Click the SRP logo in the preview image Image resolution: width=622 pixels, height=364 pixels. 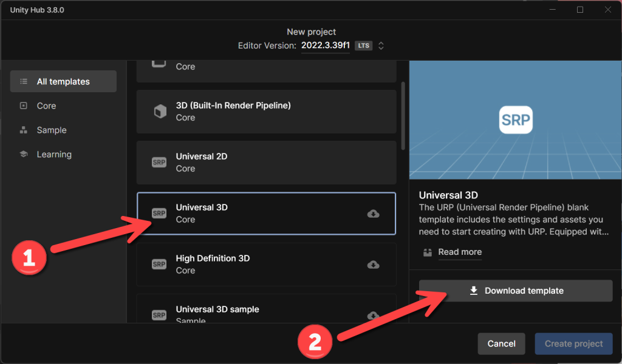point(516,120)
